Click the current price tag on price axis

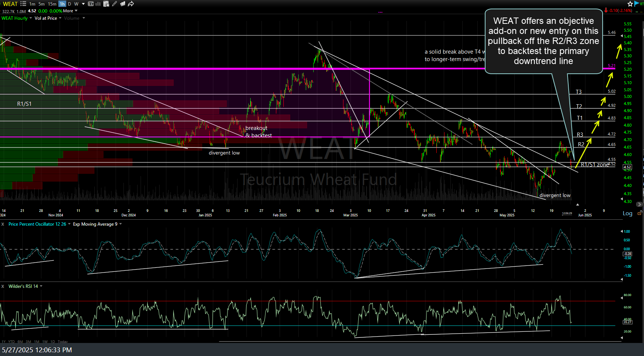click(x=627, y=167)
